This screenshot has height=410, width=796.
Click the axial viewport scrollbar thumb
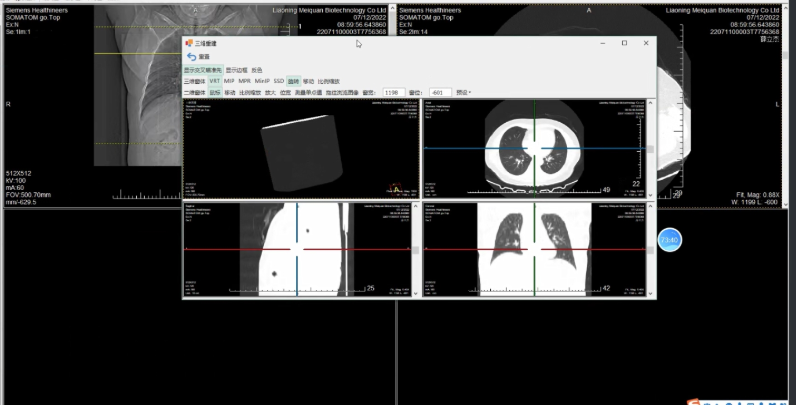[650, 149]
